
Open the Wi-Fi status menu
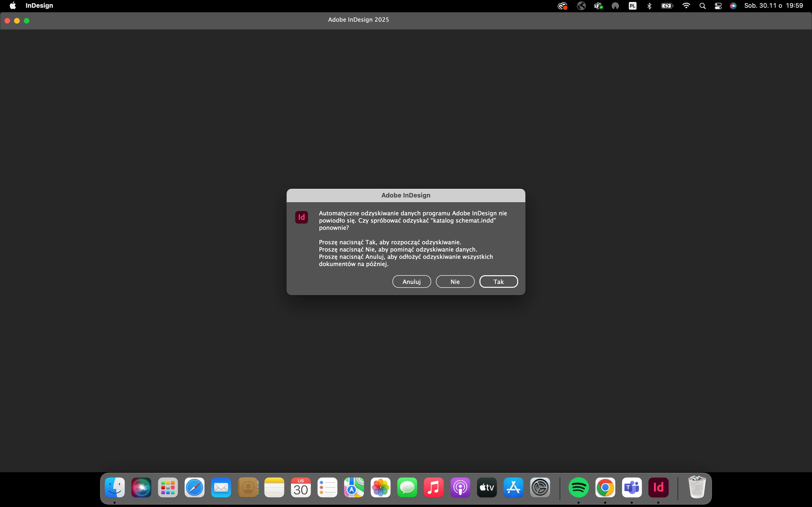686,6
